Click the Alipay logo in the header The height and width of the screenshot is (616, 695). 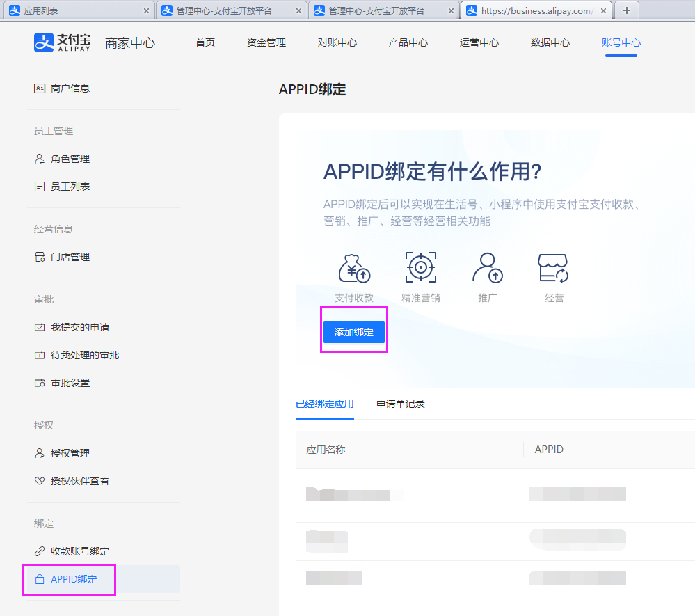click(62, 42)
